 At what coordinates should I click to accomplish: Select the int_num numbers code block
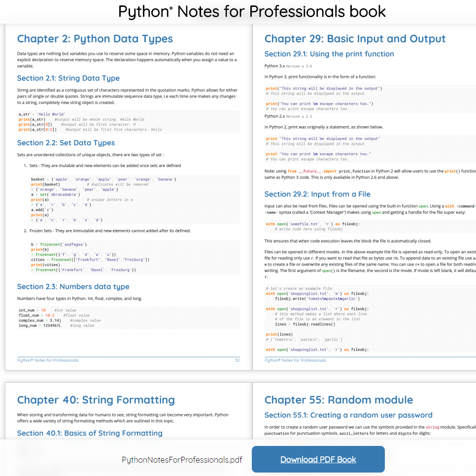click(x=128, y=317)
